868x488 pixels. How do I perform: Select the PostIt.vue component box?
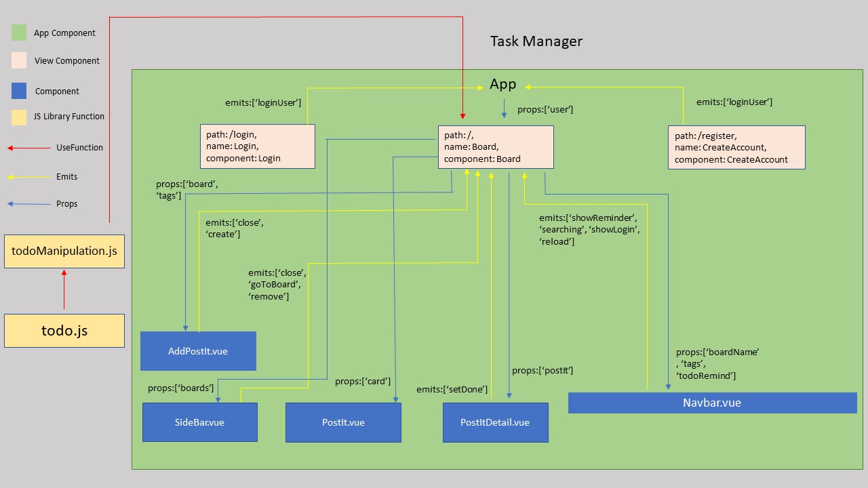point(343,422)
